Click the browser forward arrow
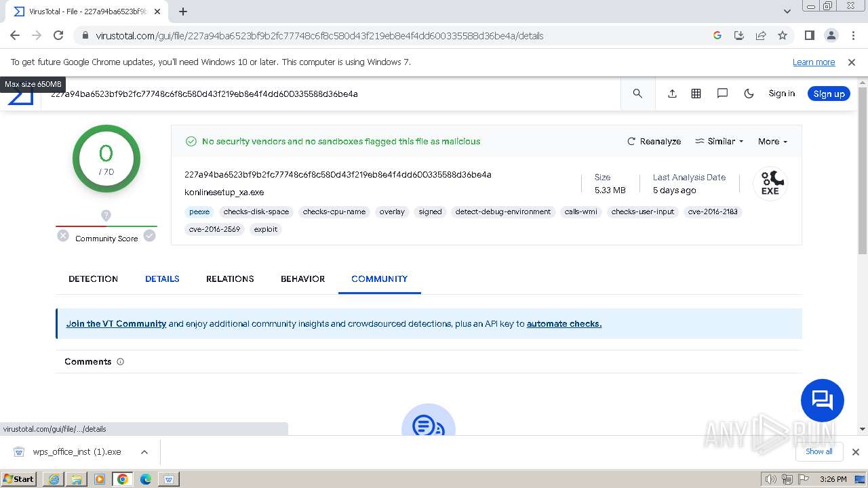The width and height of the screenshot is (868, 488). coord(37,35)
